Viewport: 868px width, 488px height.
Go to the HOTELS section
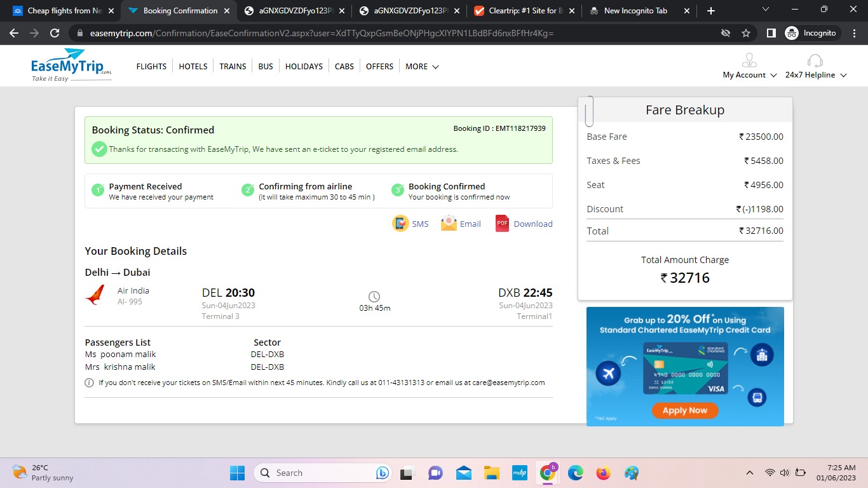click(193, 67)
